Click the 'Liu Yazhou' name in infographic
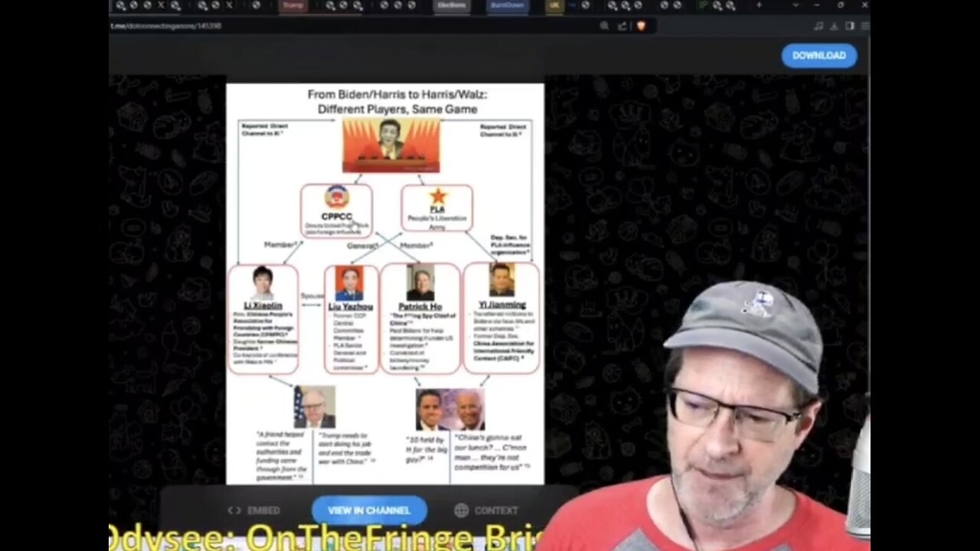The width and height of the screenshot is (980, 551). pyautogui.click(x=351, y=306)
